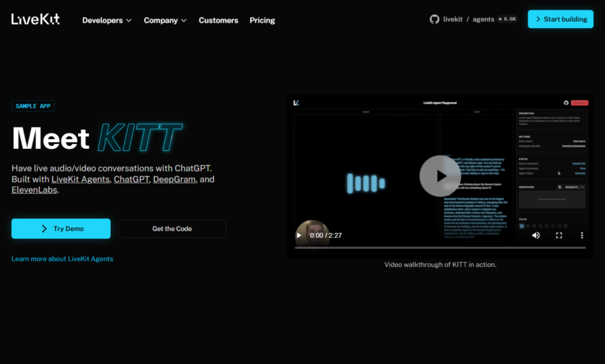Click the LiveKit logo
The height and width of the screenshot is (364, 605).
click(x=35, y=19)
